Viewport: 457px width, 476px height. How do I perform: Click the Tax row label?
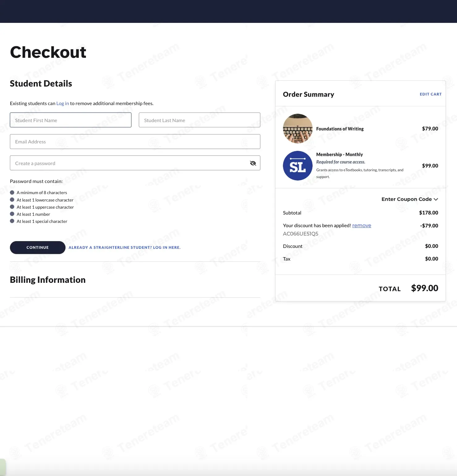coord(287,259)
